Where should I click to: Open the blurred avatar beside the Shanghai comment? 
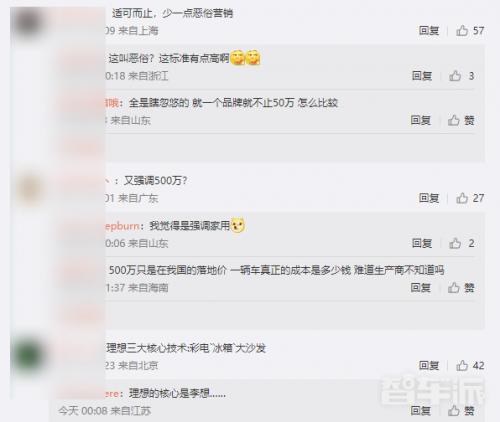(28, 23)
